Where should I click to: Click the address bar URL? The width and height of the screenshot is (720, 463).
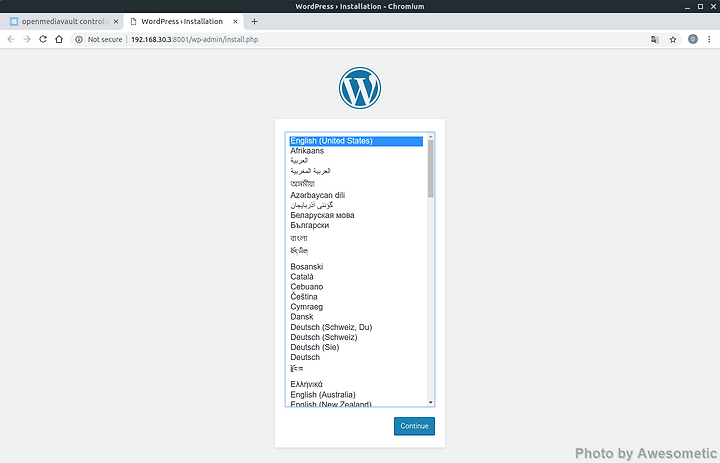[x=195, y=40]
